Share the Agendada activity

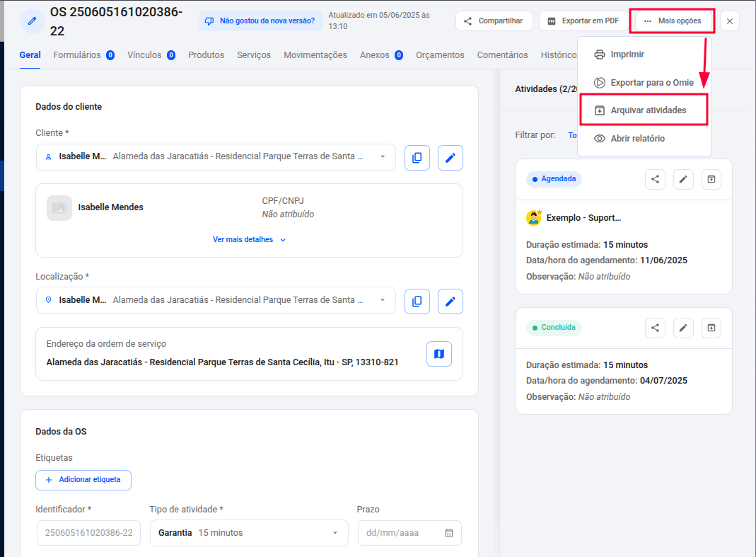pos(655,179)
